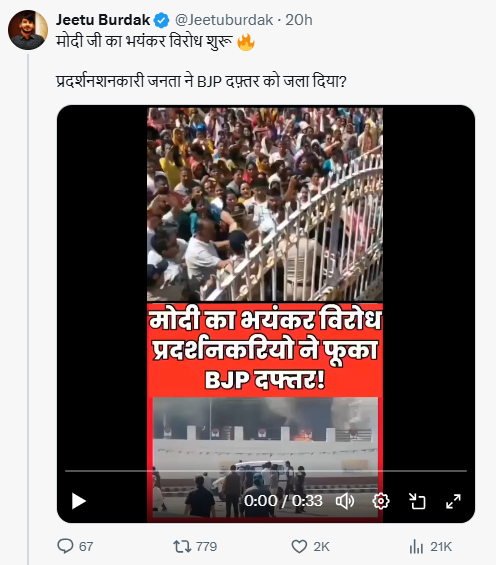Open Jeetu Burdak's profile picture
Image resolution: width=496 pixels, height=565 pixels.
(28, 30)
